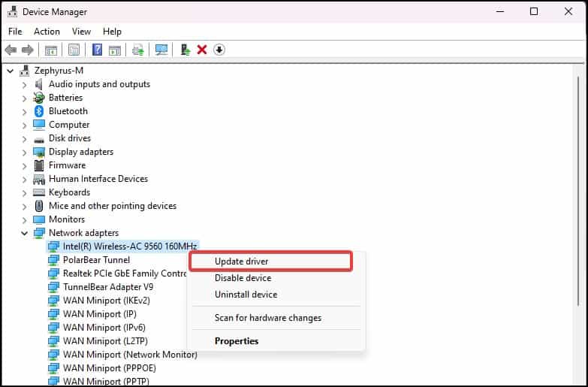This screenshot has width=588, height=387.
Task: Select the Computer category label
Action: coord(69,125)
